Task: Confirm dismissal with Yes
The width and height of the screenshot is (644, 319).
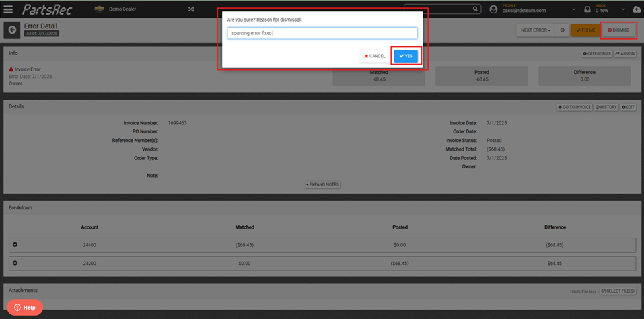Action: (x=406, y=56)
